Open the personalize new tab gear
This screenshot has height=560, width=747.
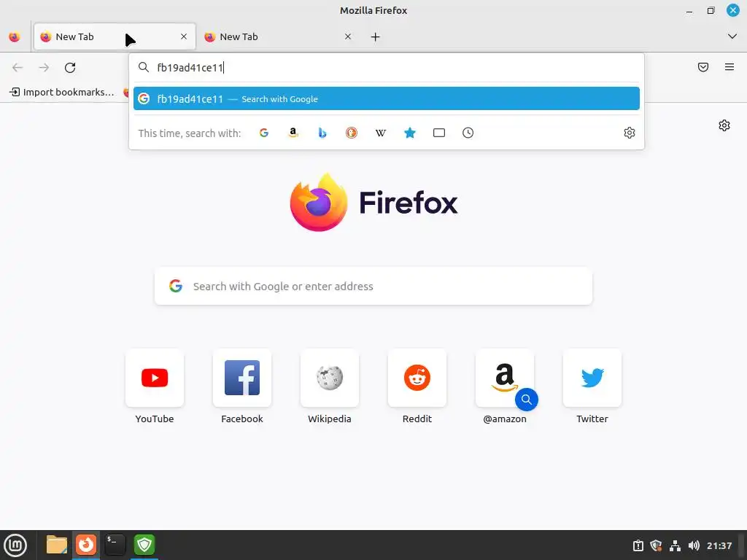point(724,125)
